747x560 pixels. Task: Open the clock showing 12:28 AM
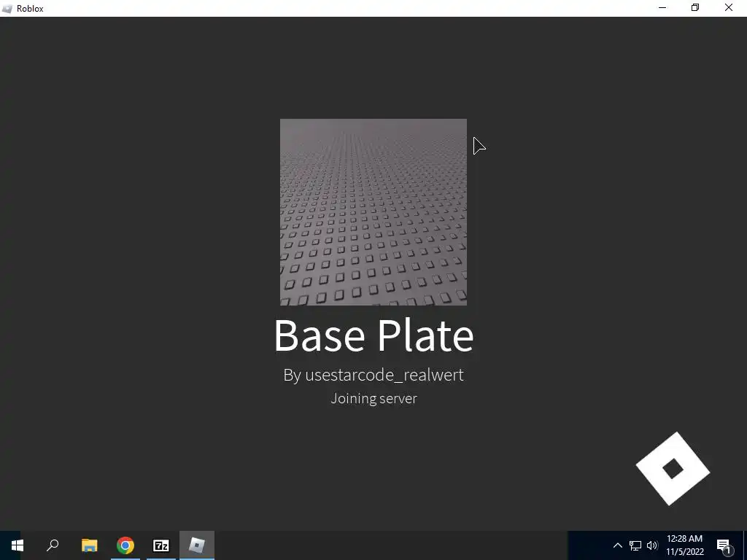[684, 545]
